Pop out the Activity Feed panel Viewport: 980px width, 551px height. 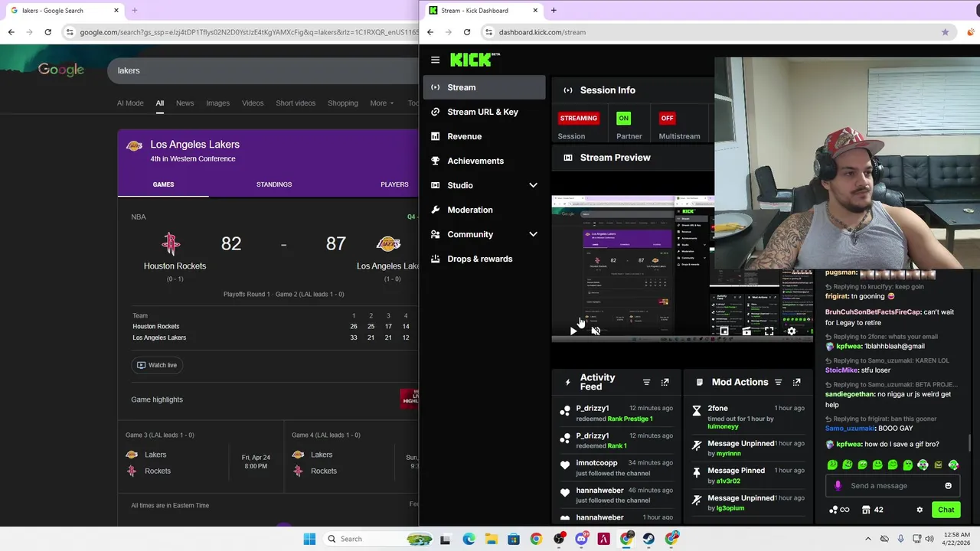point(665,382)
